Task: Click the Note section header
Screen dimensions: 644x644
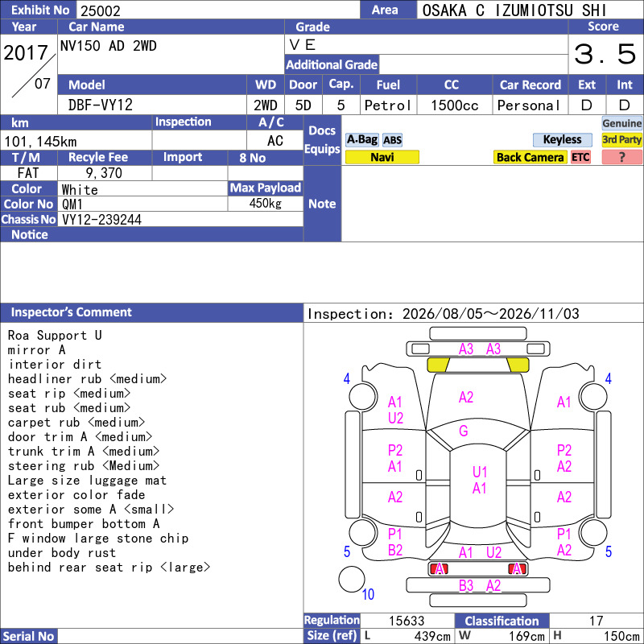Action: coord(323,204)
